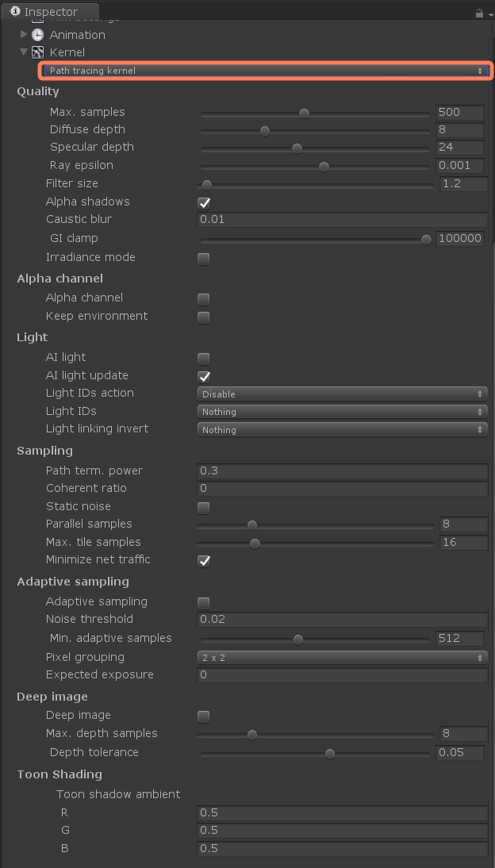This screenshot has width=495, height=868.
Task: Click the Noise threshold value field
Action: click(x=342, y=620)
